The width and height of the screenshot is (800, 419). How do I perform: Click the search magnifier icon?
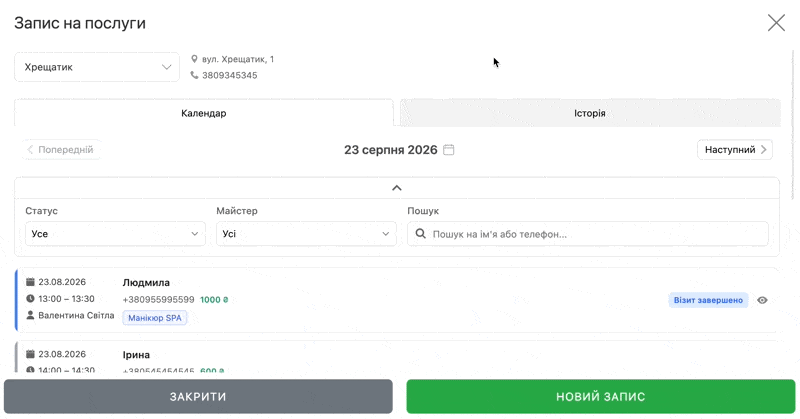pos(420,234)
